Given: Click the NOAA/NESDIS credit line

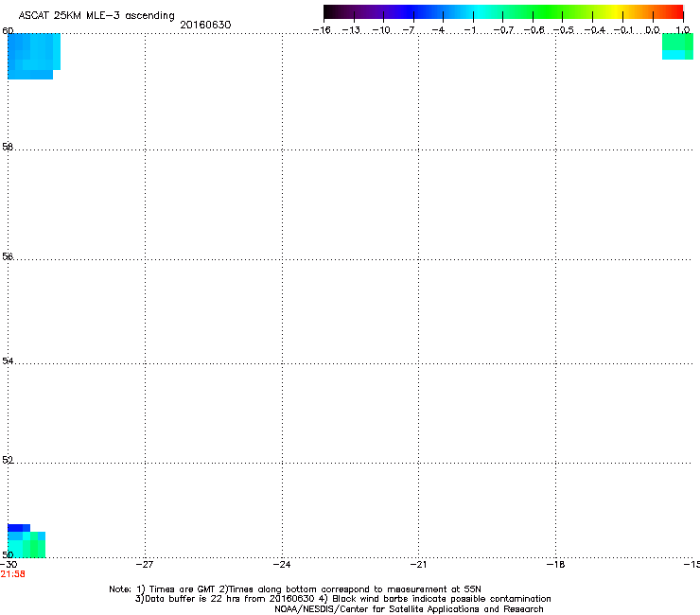Looking at the screenshot, I should coord(409,609).
